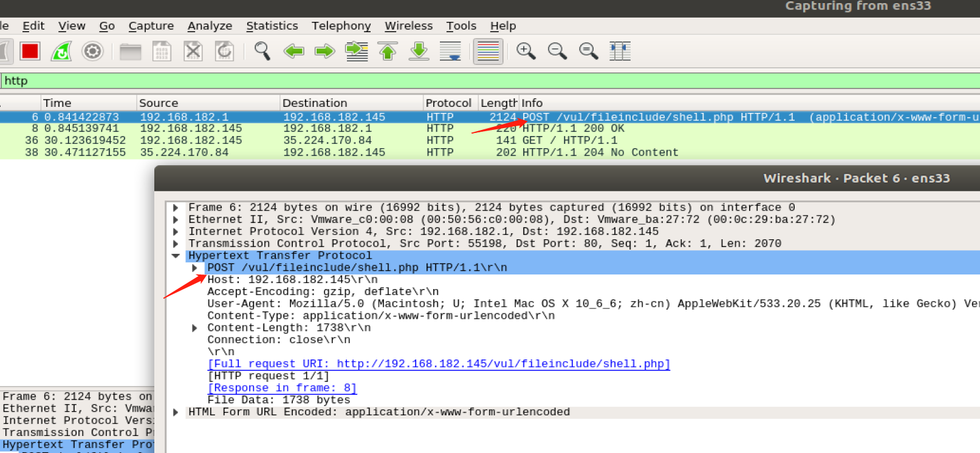Sort packets by Protocol column header
Screen dimensions: 980x453
pos(450,103)
